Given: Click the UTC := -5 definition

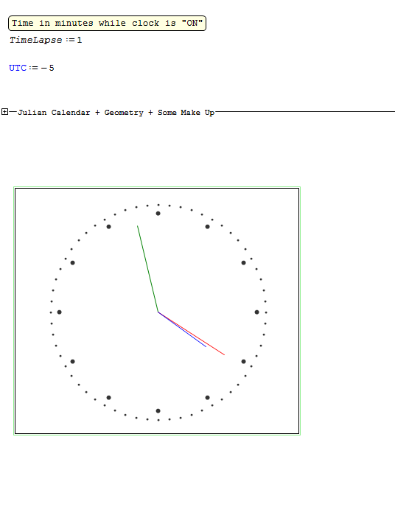Looking at the screenshot, I should 32,68.
